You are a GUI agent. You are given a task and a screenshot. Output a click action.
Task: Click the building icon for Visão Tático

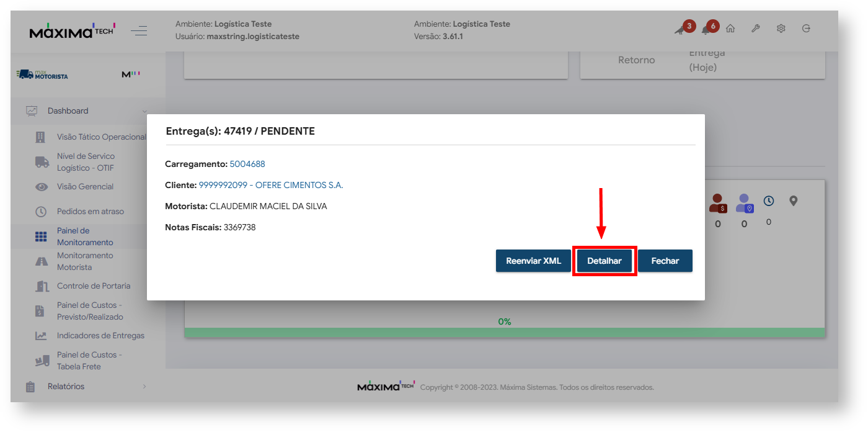[41, 137]
